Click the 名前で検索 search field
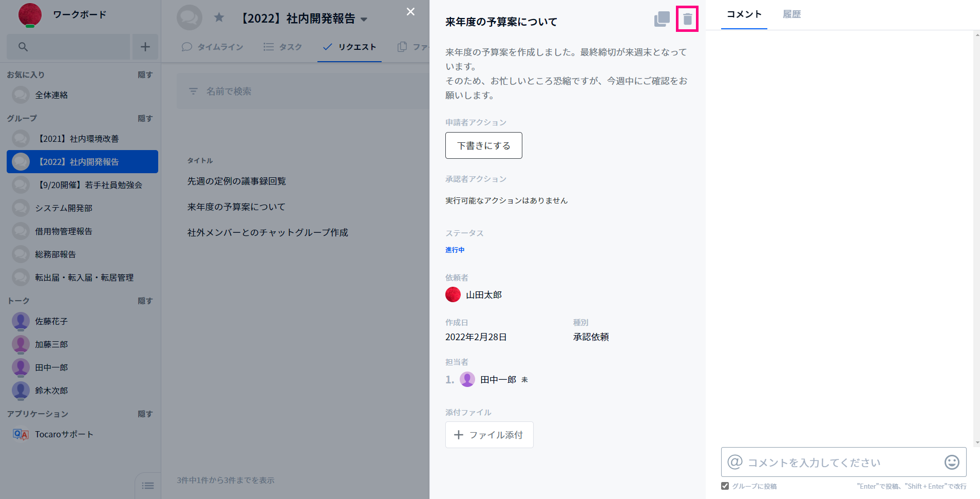Screen dimensions: 980x499 click(303, 91)
